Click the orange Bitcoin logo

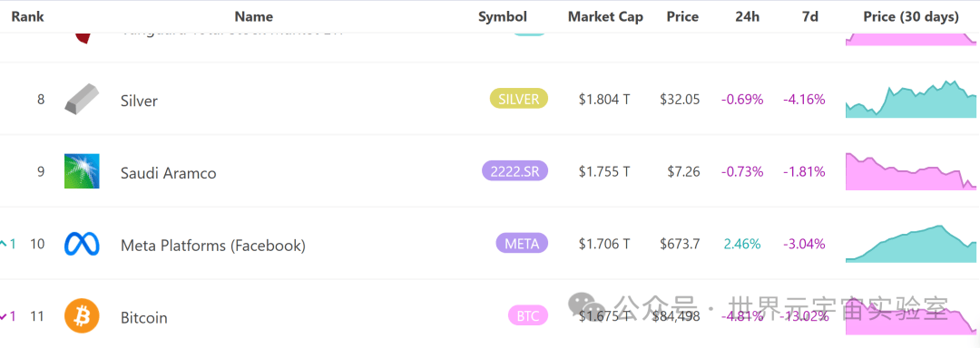pyautogui.click(x=82, y=316)
